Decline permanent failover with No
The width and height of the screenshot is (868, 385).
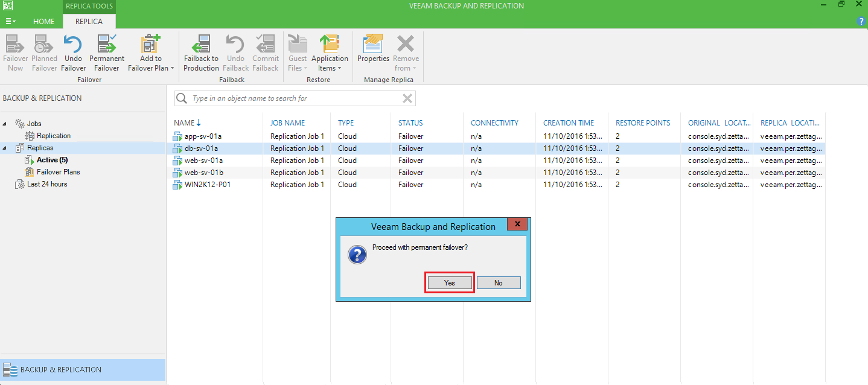[499, 283]
